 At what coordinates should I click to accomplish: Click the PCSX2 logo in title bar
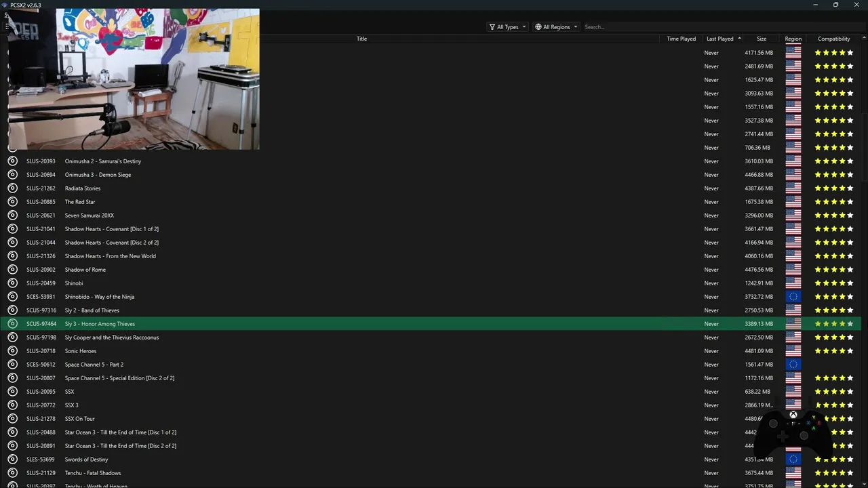point(5,5)
